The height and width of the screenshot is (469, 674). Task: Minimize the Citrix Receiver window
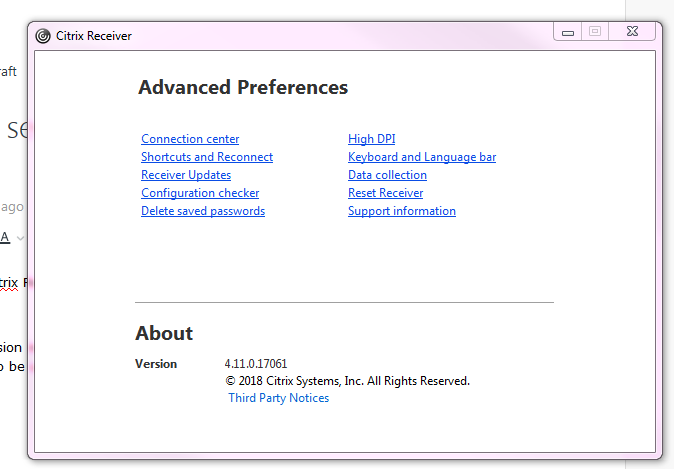[x=568, y=32]
